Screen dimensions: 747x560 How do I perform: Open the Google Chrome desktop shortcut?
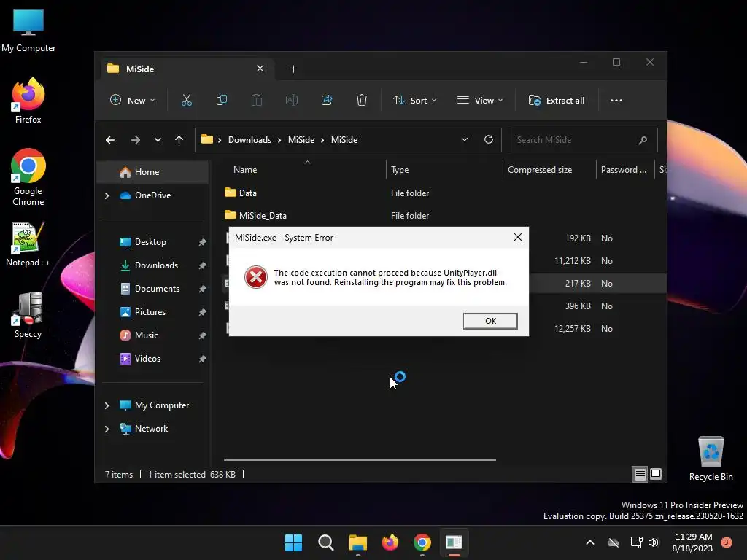28,177
